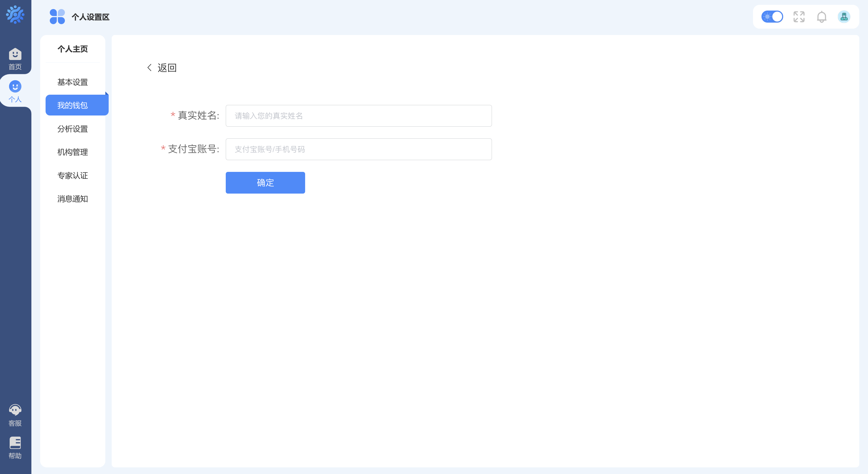Screen dimensions: 868x474
Task: Click the app logo in top-left corner
Action: point(15,15)
